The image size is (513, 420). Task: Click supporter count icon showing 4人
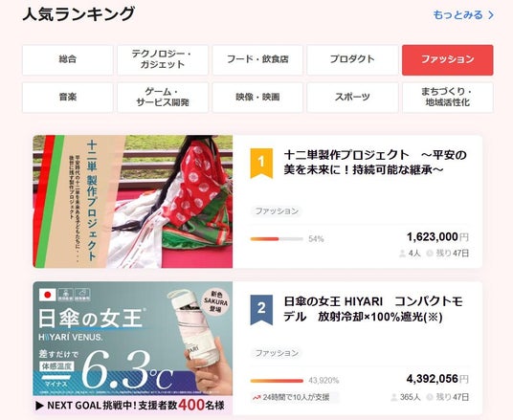click(402, 254)
